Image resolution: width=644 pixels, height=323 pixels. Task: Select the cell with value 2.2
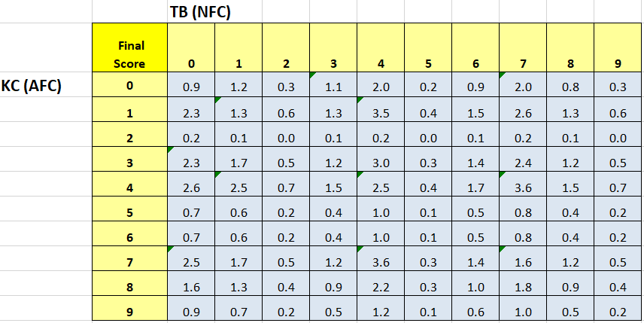[x=381, y=286]
